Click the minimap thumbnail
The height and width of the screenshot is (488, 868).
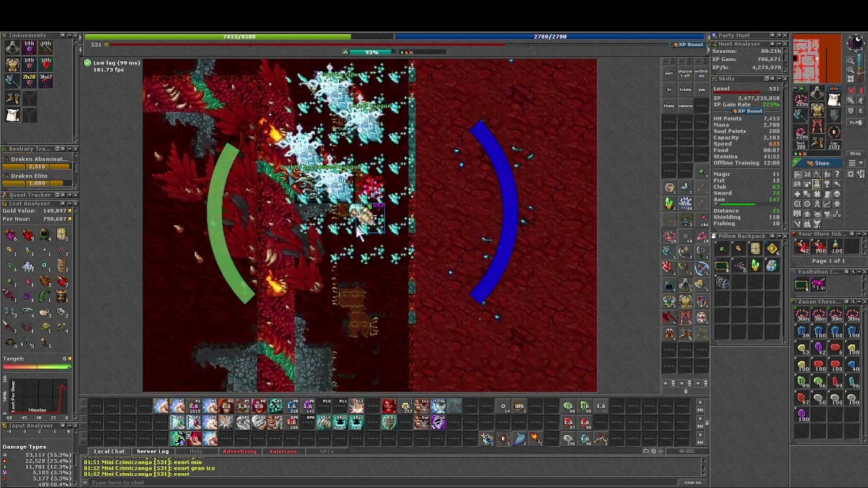coord(818,58)
